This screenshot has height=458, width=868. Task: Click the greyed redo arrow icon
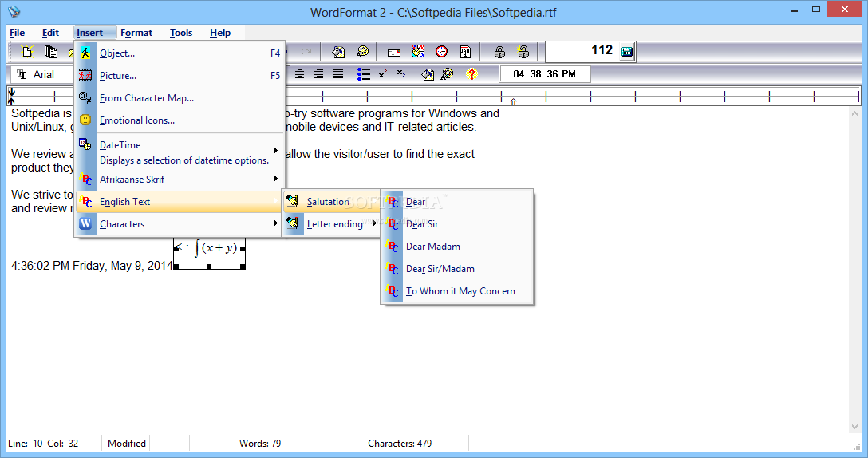(x=306, y=52)
